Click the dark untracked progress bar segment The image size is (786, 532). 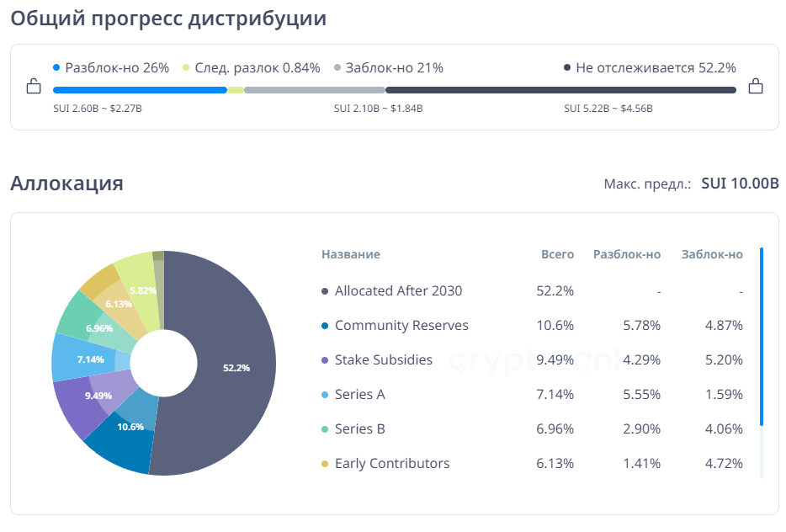[x=560, y=90]
